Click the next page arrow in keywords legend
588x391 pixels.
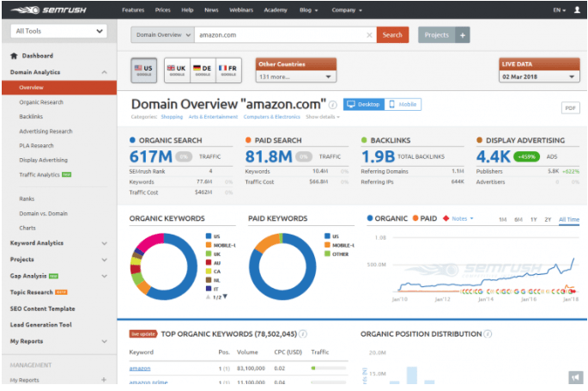coord(225,296)
